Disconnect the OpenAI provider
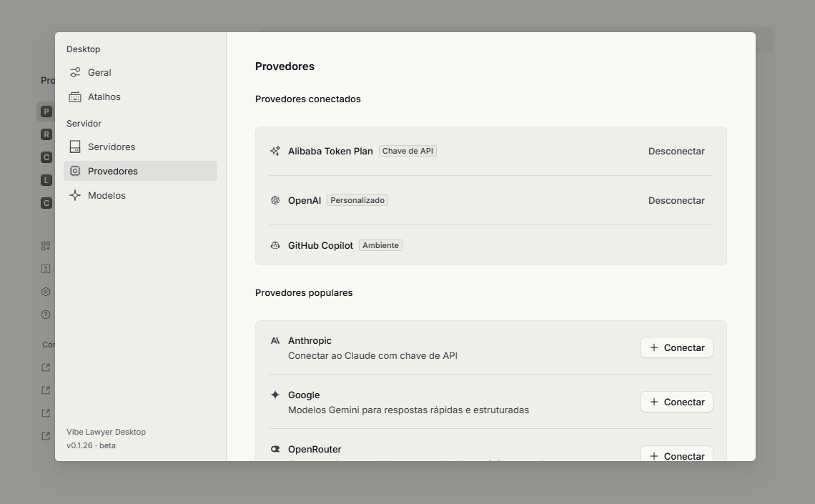 point(676,201)
